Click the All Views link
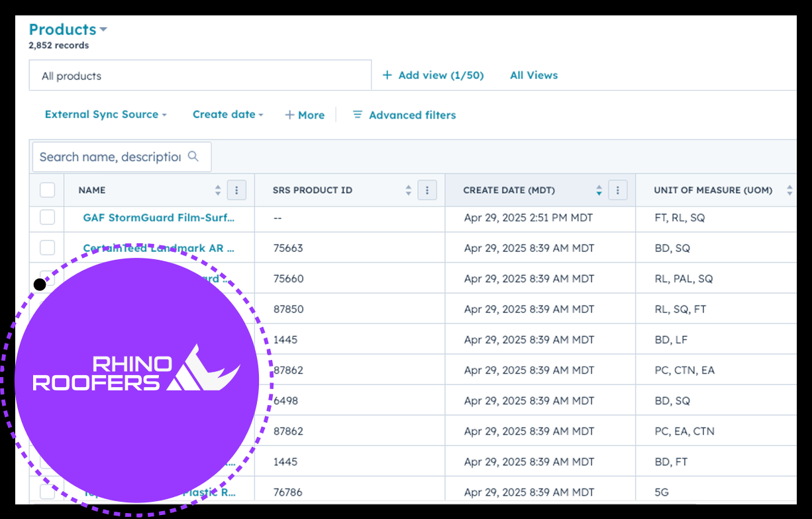 (533, 75)
